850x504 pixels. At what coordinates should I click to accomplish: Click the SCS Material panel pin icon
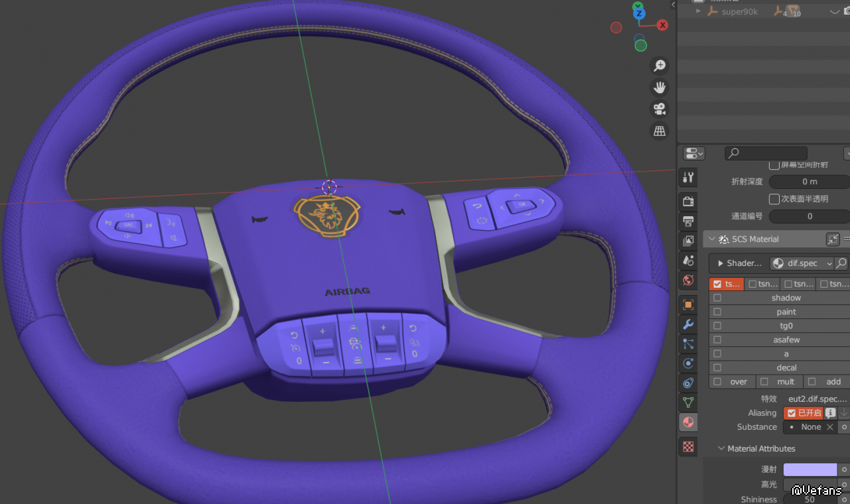click(x=833, y=239)
